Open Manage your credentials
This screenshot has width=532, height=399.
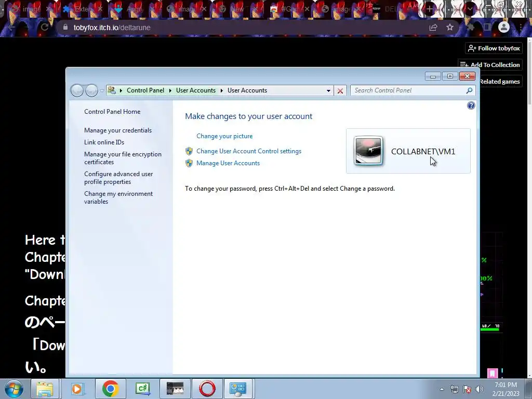pos(118,130)
